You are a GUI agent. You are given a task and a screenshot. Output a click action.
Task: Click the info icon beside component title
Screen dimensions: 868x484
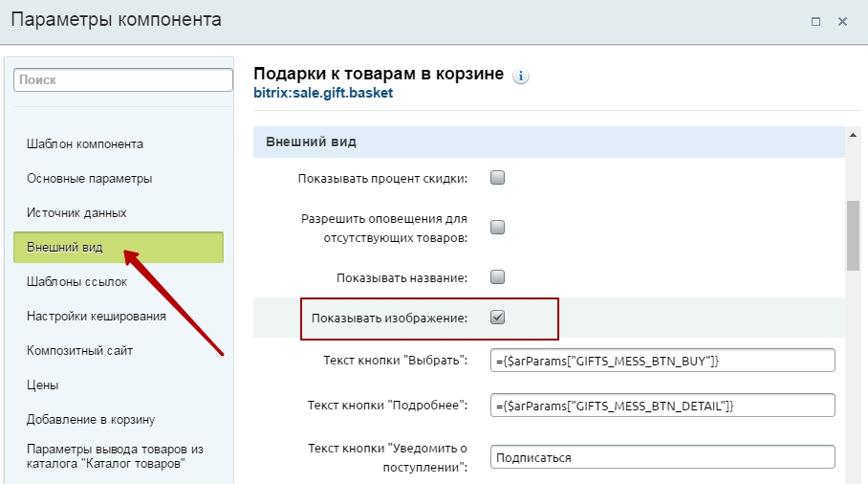[521, 77]
